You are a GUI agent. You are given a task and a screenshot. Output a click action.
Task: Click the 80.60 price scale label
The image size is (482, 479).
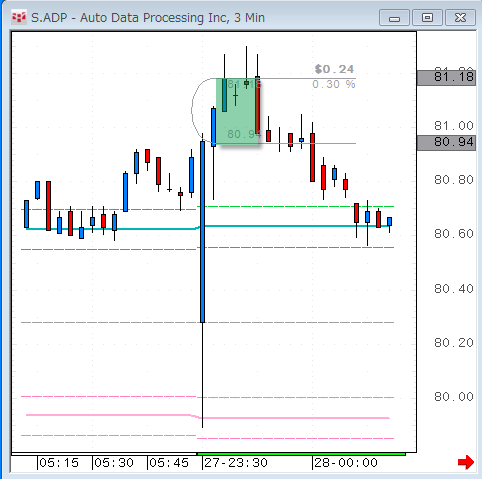(x=454, y=234)
